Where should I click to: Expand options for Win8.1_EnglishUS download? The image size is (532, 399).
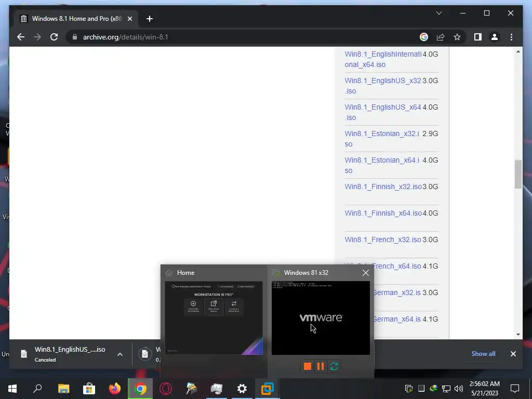pos(120,354)
